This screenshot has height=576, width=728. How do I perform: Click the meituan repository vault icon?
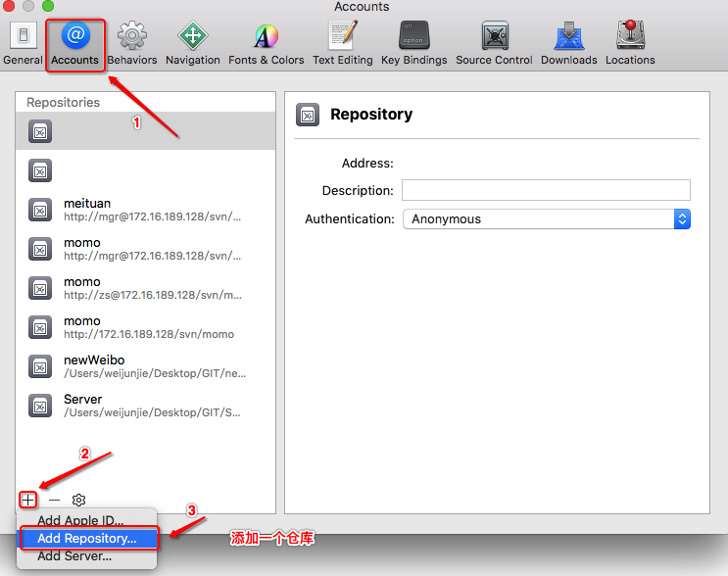(40, 210)
